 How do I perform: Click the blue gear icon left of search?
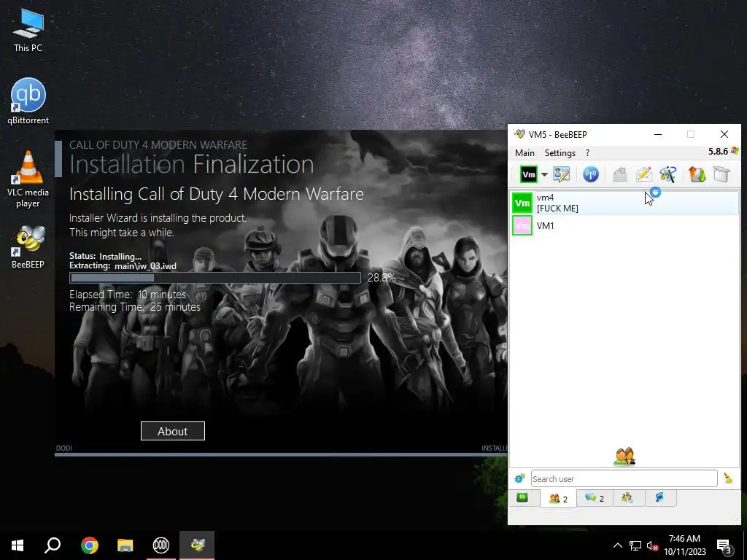(x=519, y=478)
